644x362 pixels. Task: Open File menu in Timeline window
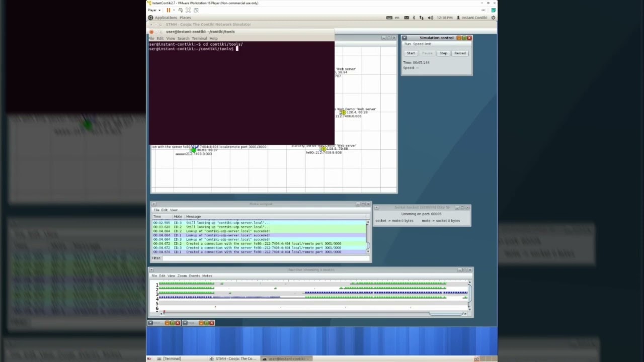click(x=154, y=276)
